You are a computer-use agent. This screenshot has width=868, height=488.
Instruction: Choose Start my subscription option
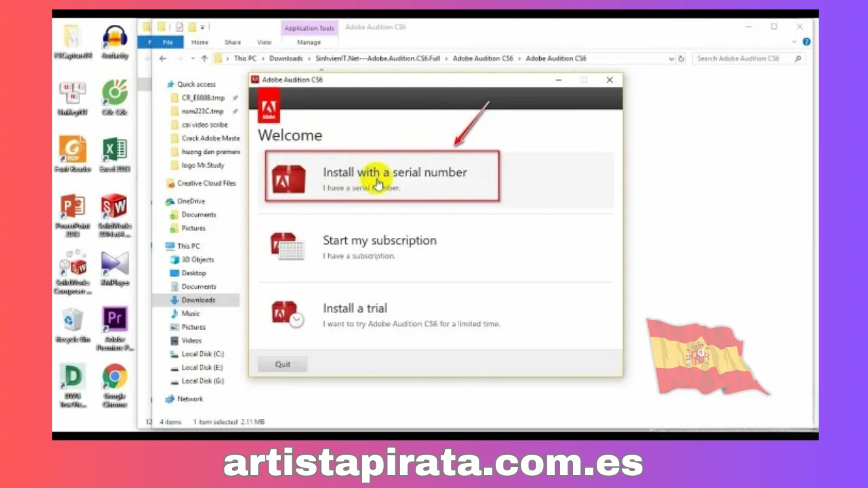click(435, 247)
